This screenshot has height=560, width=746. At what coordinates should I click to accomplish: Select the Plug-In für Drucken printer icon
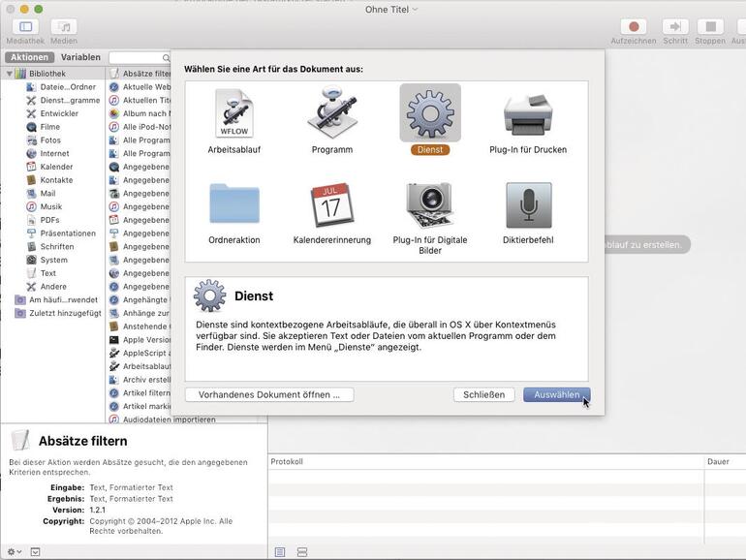[x=528, y=115]
